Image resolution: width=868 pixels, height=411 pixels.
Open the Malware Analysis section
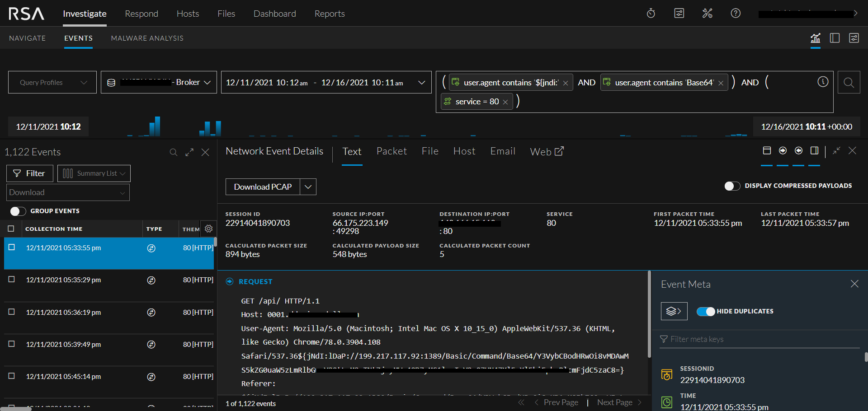147,38
